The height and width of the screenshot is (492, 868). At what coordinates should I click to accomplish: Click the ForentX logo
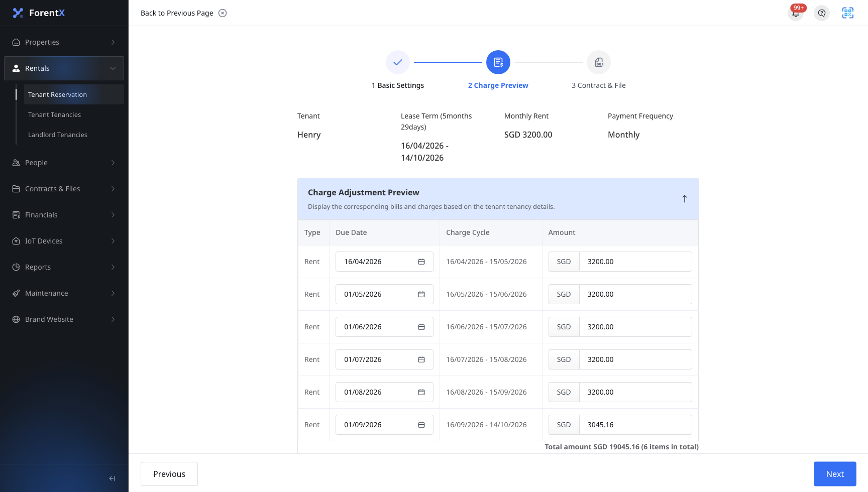coord(39,13)
